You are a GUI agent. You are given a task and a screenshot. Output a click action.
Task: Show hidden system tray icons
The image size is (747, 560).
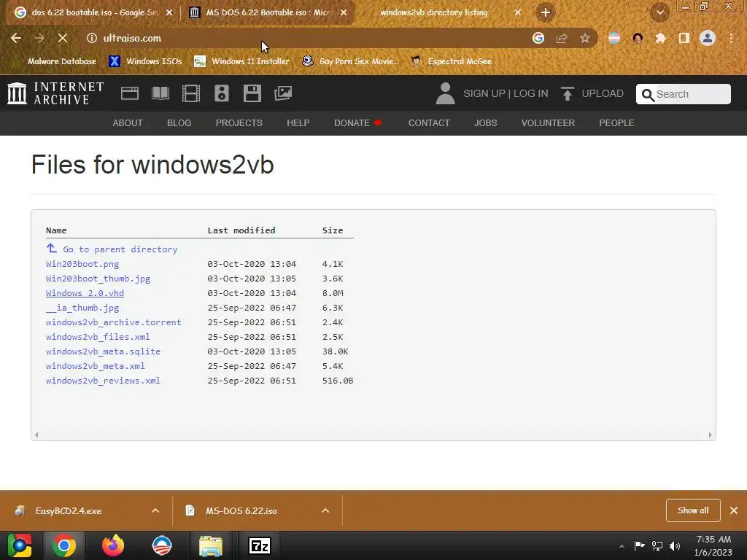(x=622, y=546)
